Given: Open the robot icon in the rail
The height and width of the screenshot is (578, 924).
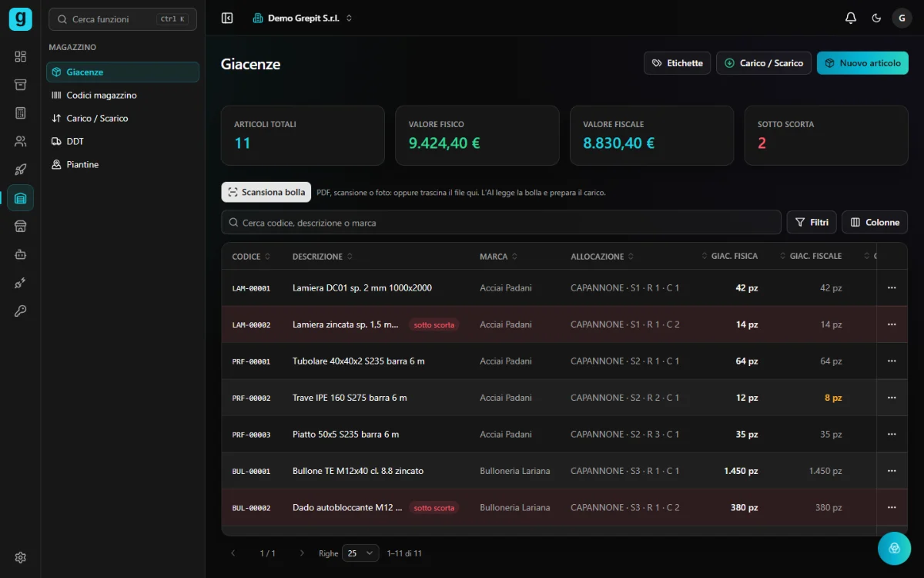Looking at the screenshot, I should point(21,254).
